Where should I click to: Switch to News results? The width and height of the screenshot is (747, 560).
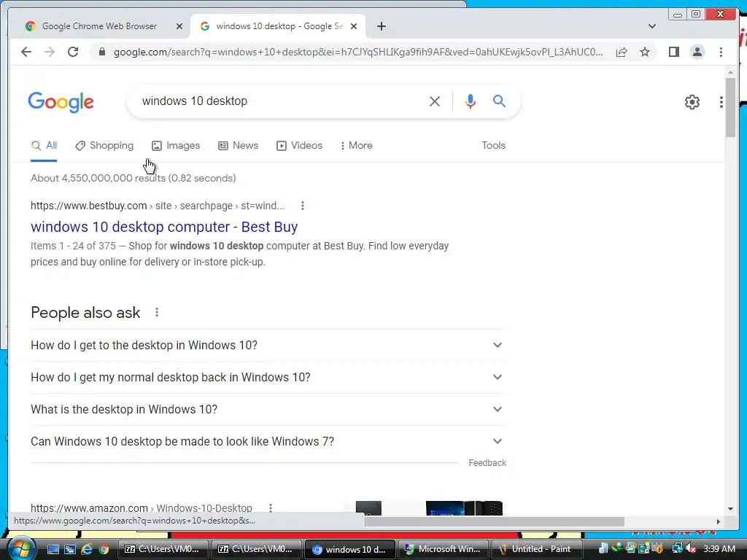(239, 146)
